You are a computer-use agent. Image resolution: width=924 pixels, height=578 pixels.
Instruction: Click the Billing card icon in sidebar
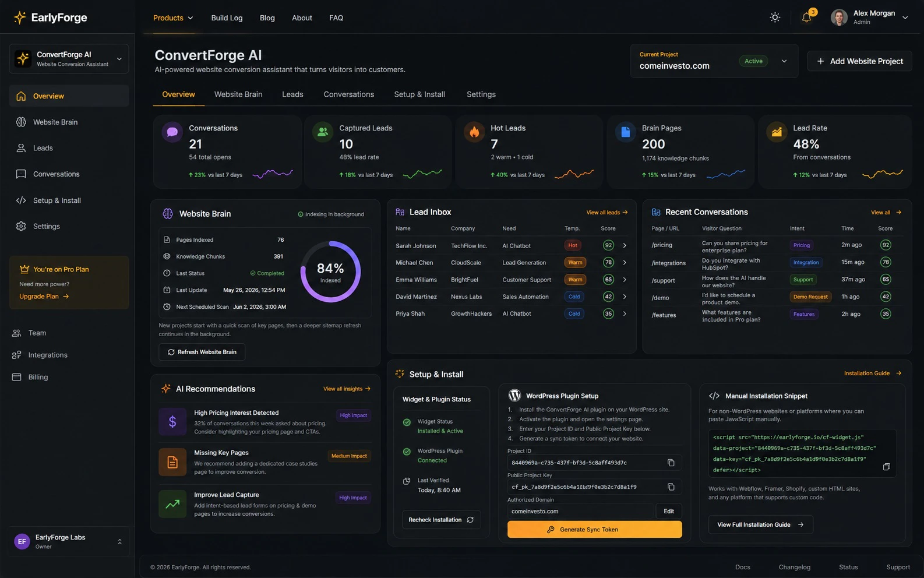[x=16, y=377]
